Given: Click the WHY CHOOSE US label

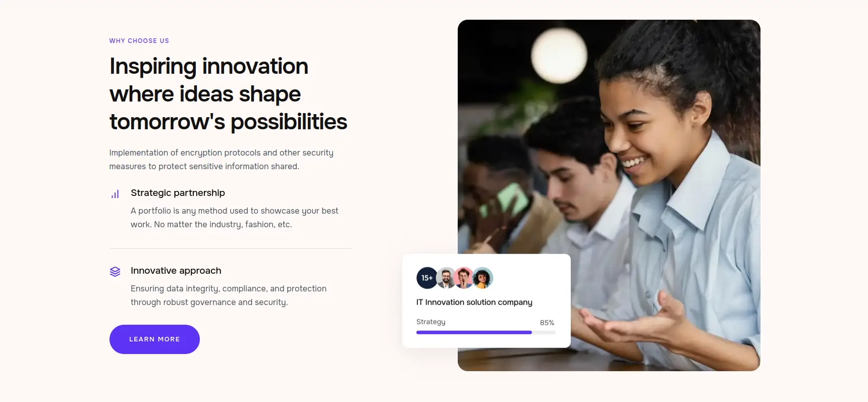Looking at the screenshot, I should pyautogui.click(x=139, y=41).
